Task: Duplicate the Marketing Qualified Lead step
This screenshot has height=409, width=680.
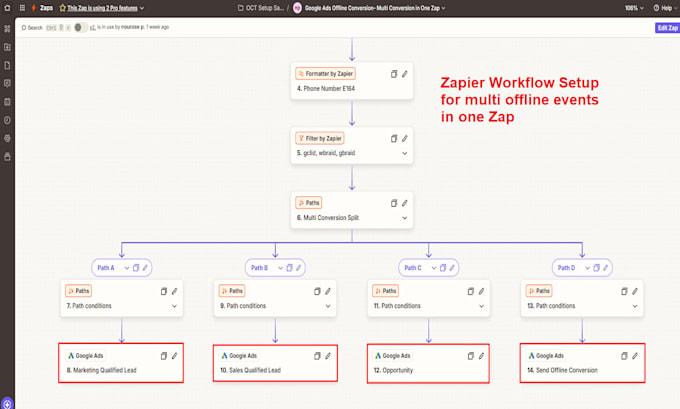Action: (x=163, y=356)
